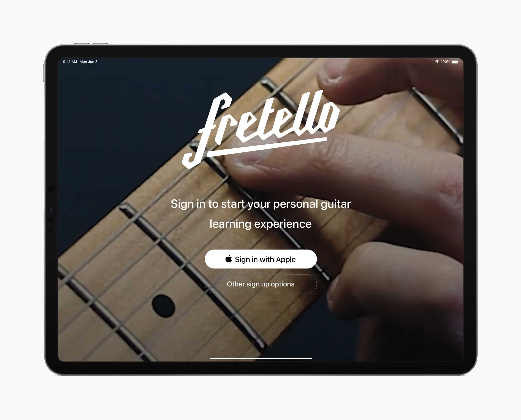
Task: Click the date display Mon Jun 3
Action: [94, 62]
